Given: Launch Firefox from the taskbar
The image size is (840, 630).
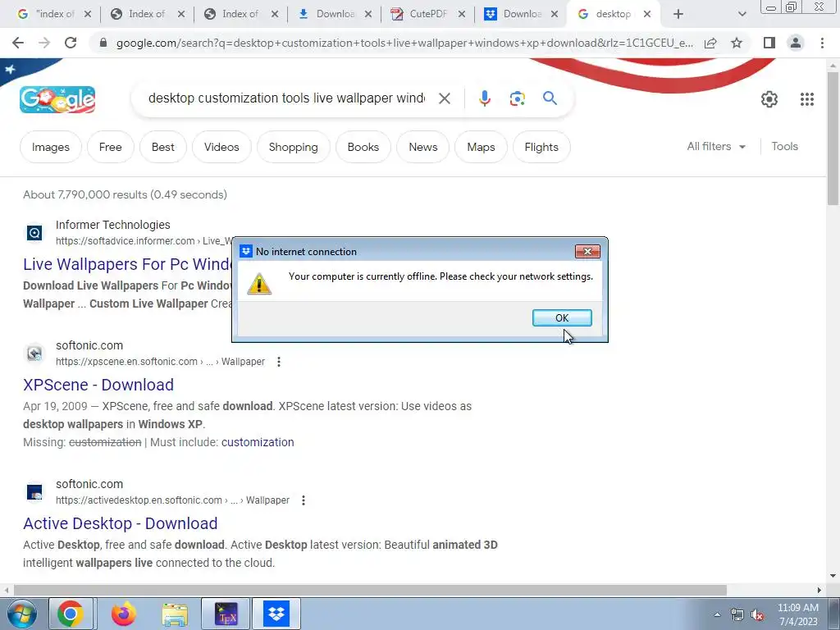Looking at the screenshot, I should click(124, 614).
